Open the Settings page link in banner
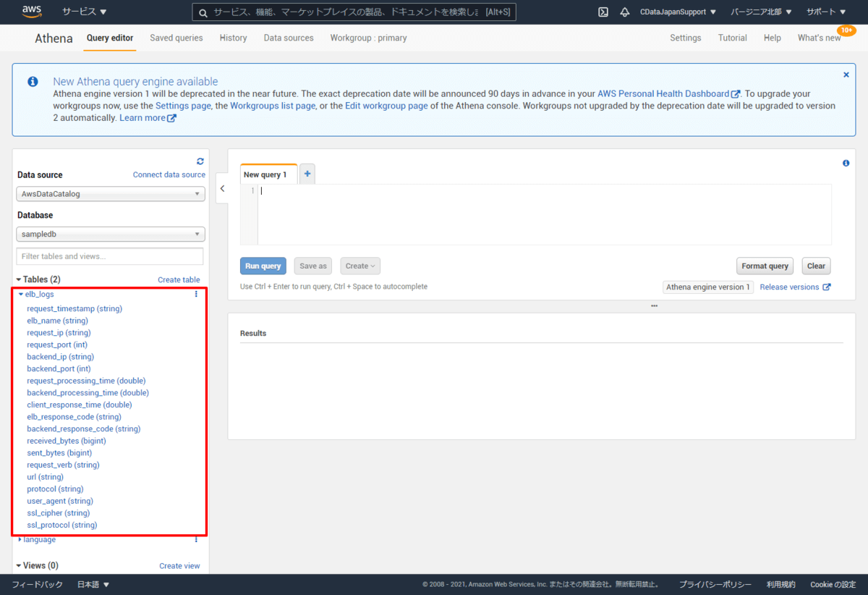Image resolution: width=868 pixels, height=595 pixels. (x=183, y=106)
